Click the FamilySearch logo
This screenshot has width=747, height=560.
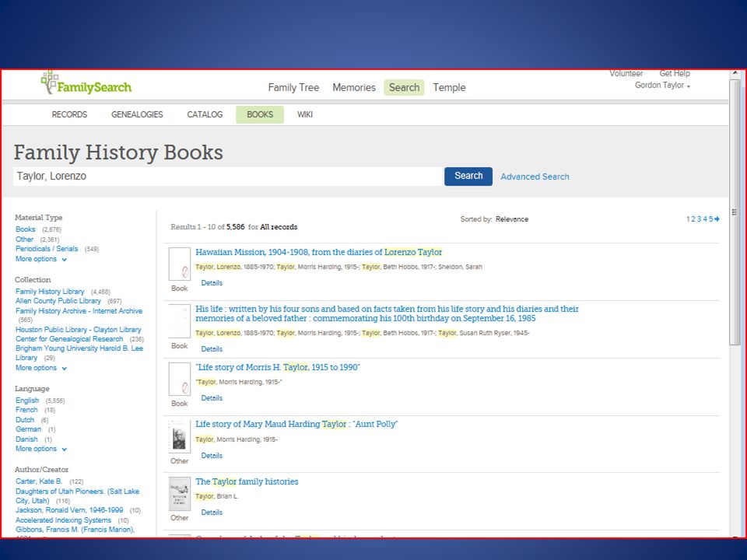click(x=86, y=84)
